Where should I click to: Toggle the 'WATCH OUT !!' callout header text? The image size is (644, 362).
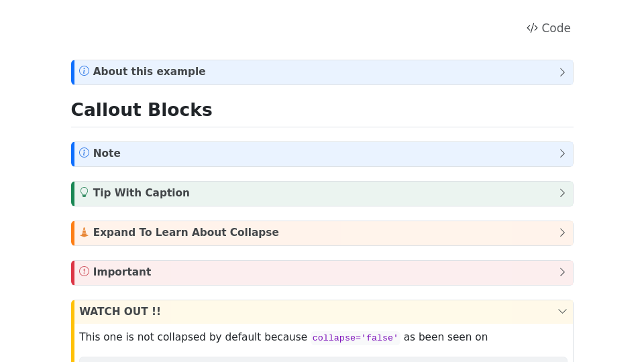[120, 312]
